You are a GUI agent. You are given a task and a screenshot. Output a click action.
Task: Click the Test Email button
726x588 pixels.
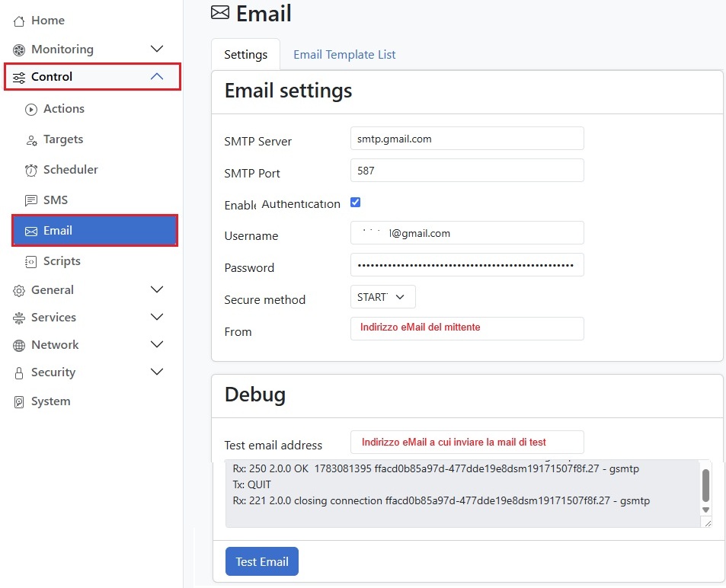262,561
